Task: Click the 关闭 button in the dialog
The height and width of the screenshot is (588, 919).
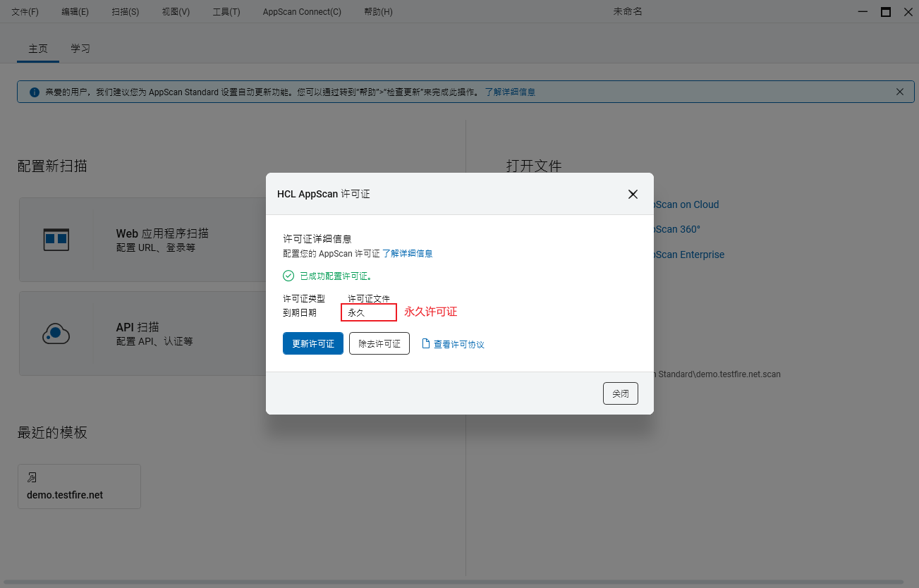Action: click(x=621, y=393)
